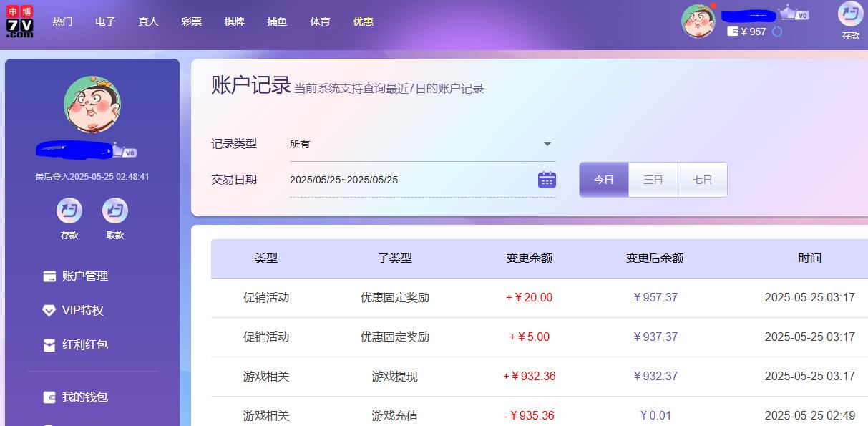Click the header user avatar

click(x=698, y=21)
